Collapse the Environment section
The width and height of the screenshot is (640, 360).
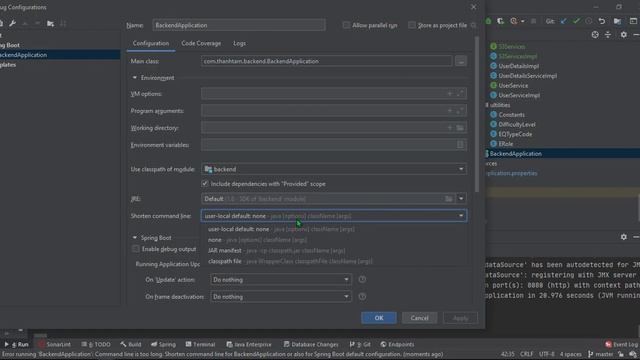135,78
